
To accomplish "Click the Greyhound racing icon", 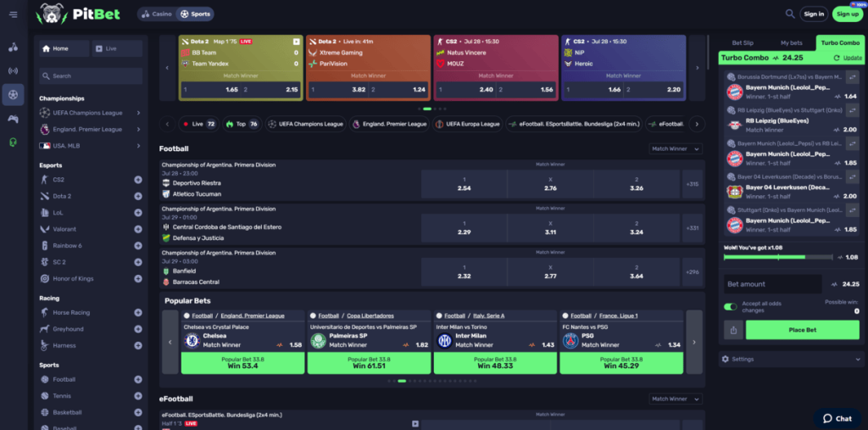I will (x=45, y=329).
